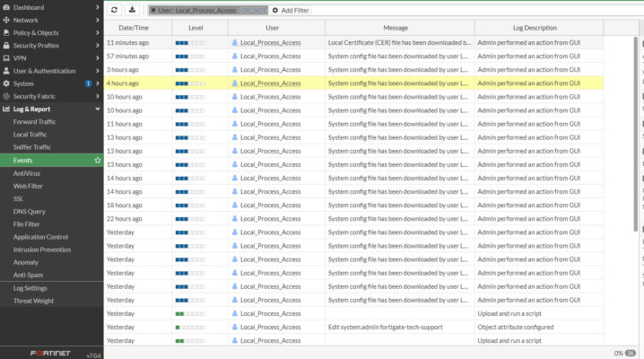Expand the Security Fabric chevron

pos(98,96)
